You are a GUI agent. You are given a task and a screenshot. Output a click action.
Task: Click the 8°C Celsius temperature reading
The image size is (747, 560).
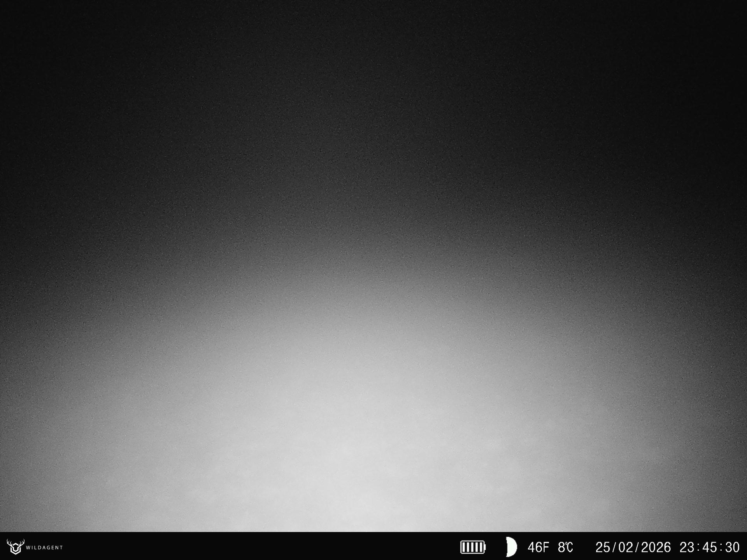click(565, 548)
